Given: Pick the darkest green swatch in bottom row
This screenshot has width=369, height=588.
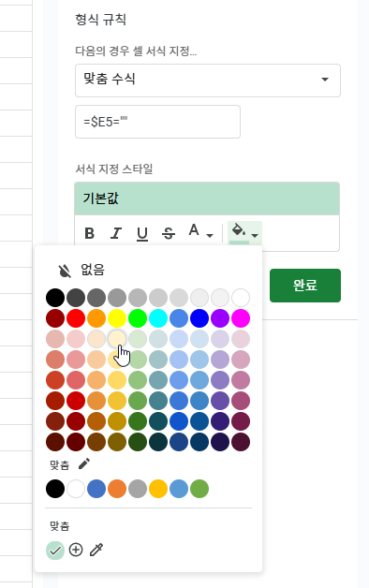Looking at the screenshot, I should pyautogui.click(x=138, y=442).
